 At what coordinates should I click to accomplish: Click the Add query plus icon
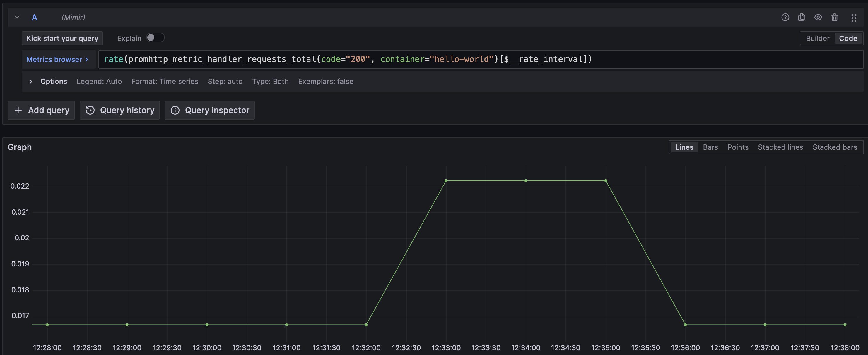18,110
